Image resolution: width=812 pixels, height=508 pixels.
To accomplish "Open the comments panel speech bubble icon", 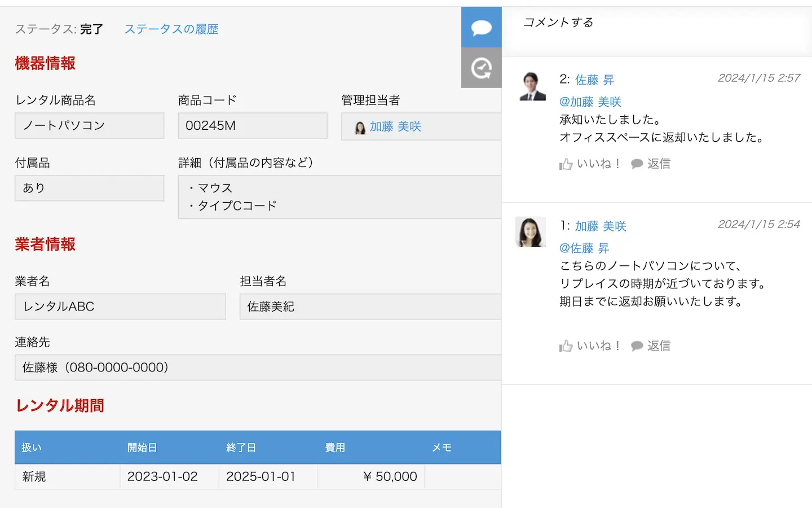I will [x=481, y=27].
